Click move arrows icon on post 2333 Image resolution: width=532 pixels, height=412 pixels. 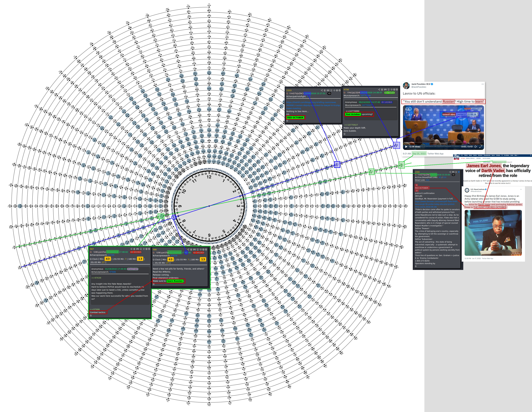tap(334, 90)
